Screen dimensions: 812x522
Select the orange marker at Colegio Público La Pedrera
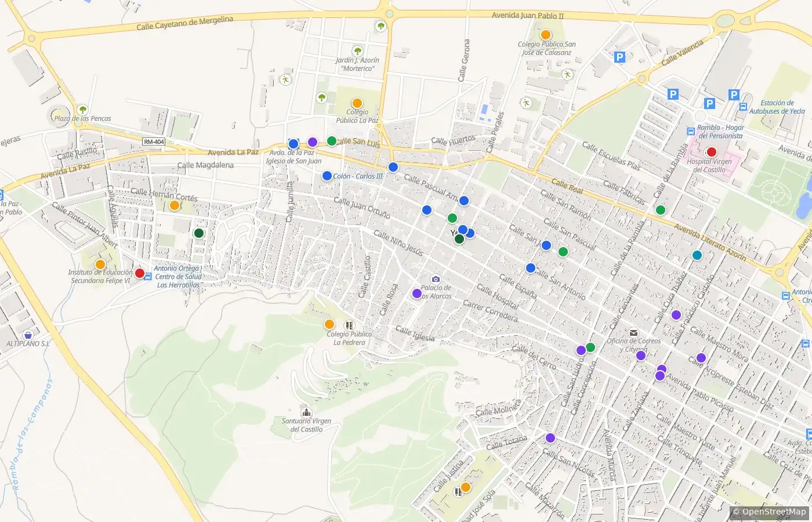(329, 324)
